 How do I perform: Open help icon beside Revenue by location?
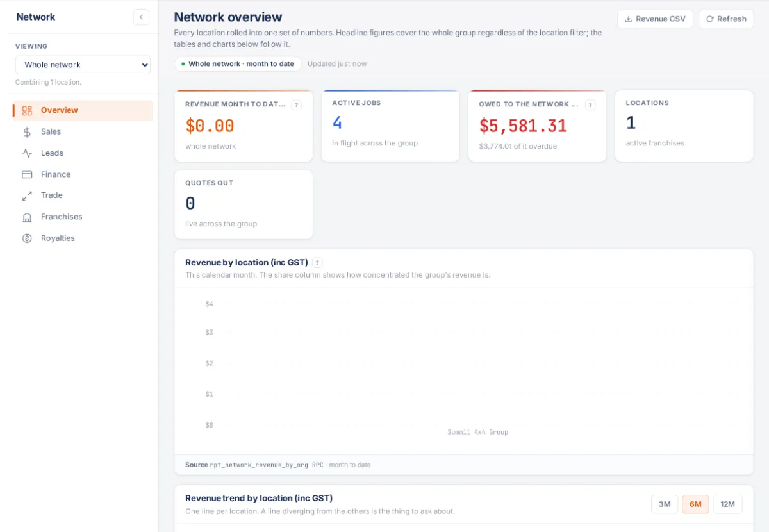pos(317,263)
